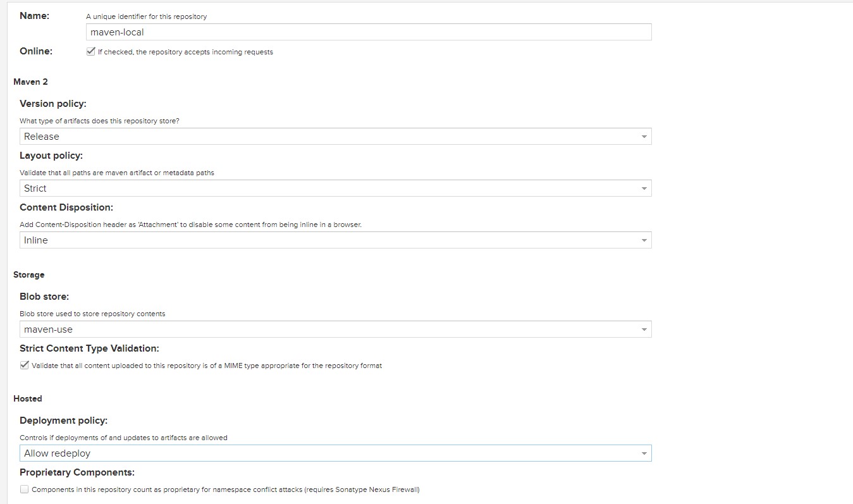Click the 'repository accepts incoming requests' checkbox label
853x504 pixels.
coord(185,52)
